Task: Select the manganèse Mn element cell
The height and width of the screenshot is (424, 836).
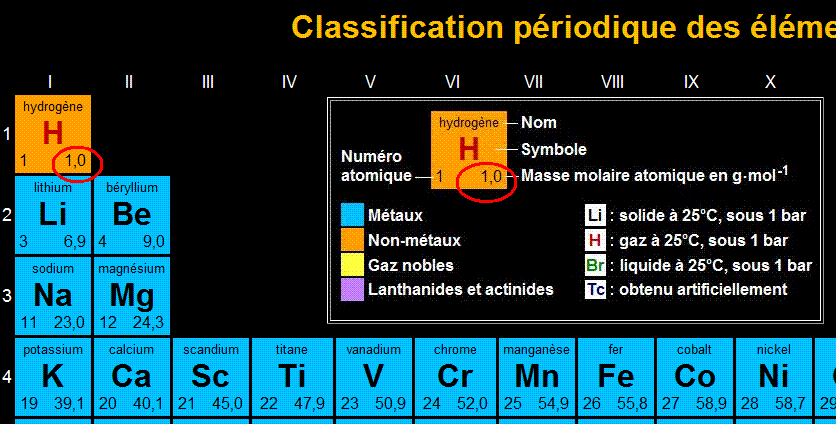Action: point(536,377)
